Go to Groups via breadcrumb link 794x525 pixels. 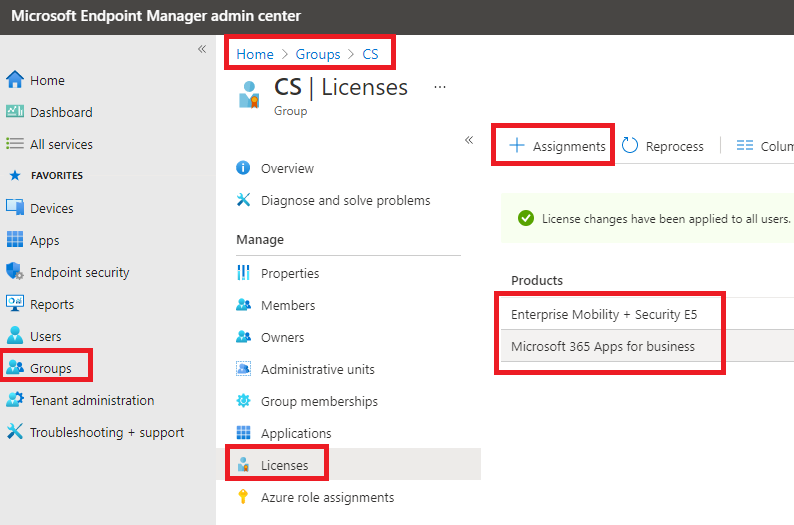(317, 54)
